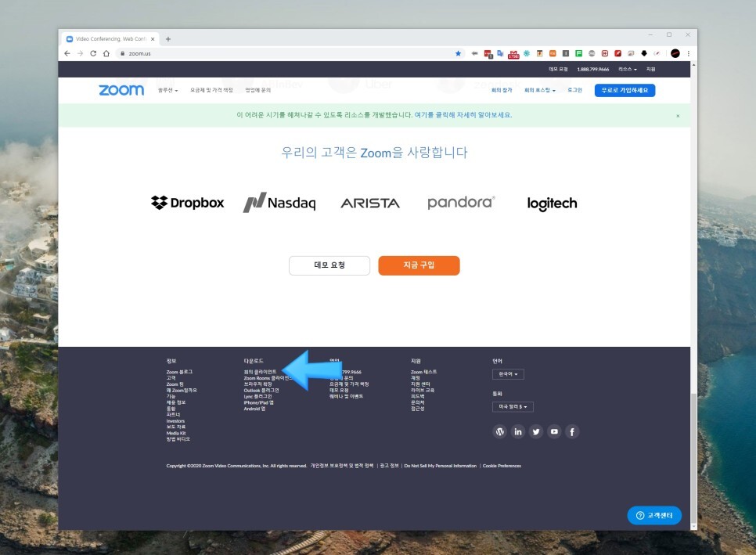Open the Lync 플러그인 footer link
This screenshot has height=555, width=756.
[257, 396]
